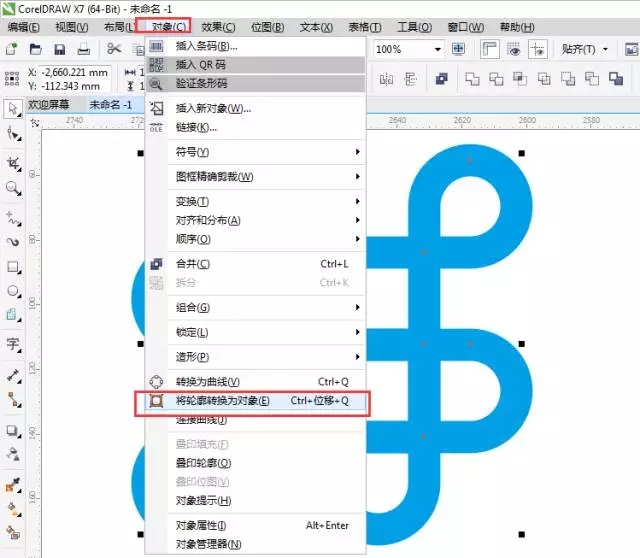The width and height of the screenshot is (640, 558).
Task: Choose 插入条码(B)... menu item
Action: click(x=256, y=46)
